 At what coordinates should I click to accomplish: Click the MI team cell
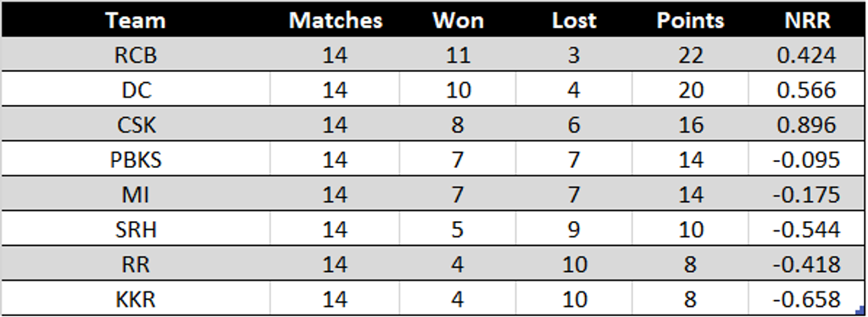136,195
